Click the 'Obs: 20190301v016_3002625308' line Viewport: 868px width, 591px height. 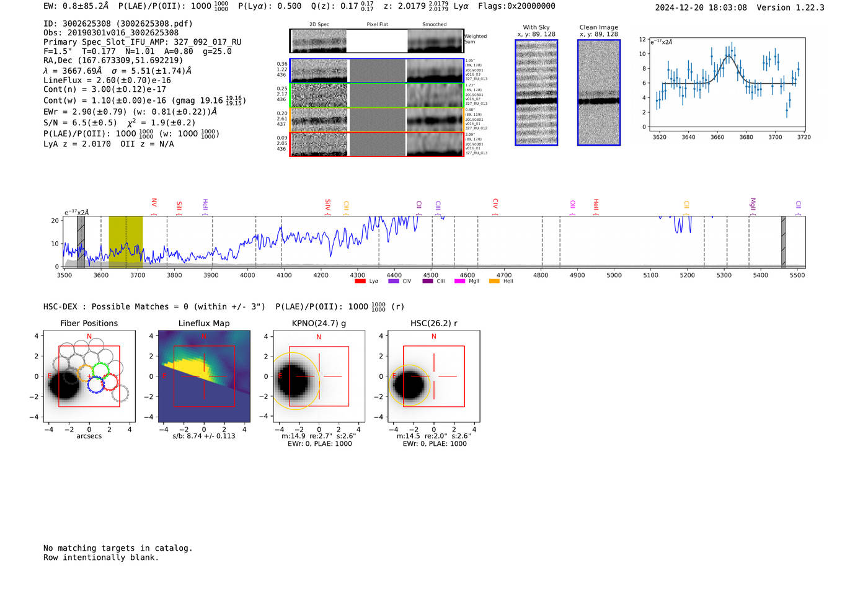pyautogui.click(x=111, y=33)
